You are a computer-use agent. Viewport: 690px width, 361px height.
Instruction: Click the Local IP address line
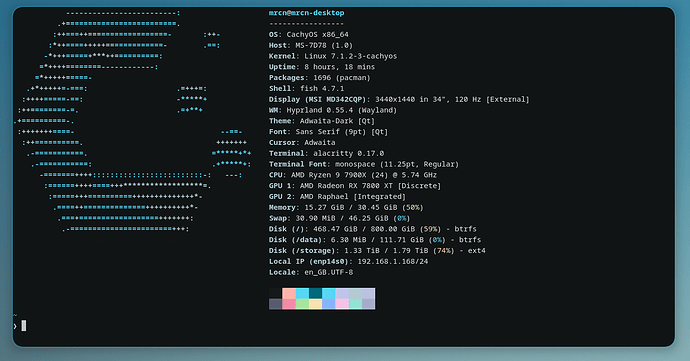pos(349,262)
